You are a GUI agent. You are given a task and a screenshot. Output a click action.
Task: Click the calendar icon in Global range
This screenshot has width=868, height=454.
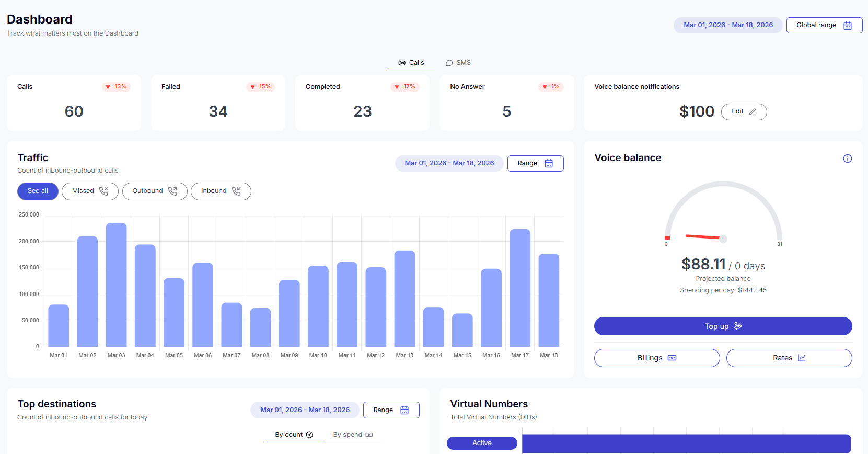848,25
